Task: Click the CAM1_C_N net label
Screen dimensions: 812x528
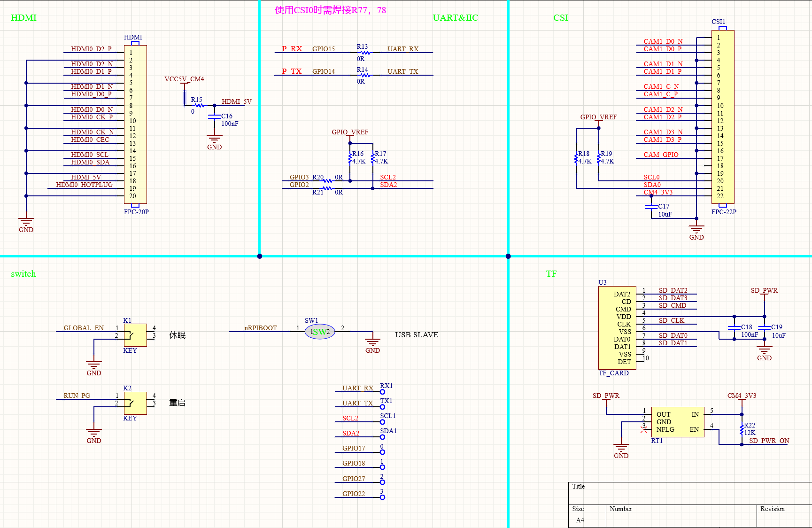Action: click(661, 86)
